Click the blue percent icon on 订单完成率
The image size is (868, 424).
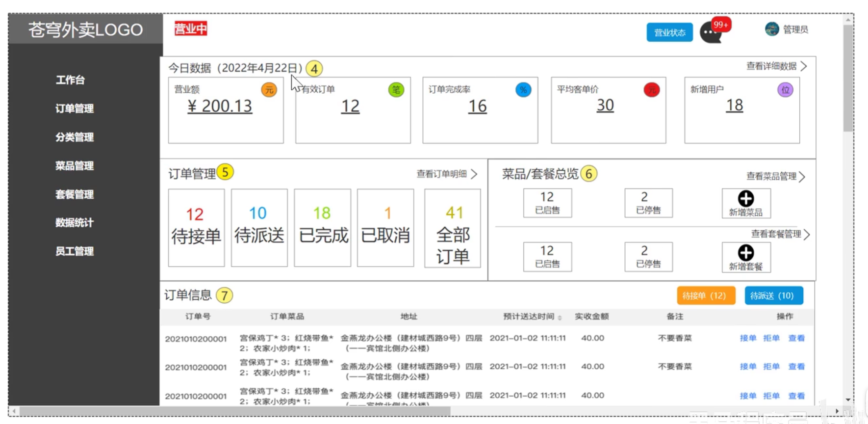pyautogui.click(x=523, y=90)
